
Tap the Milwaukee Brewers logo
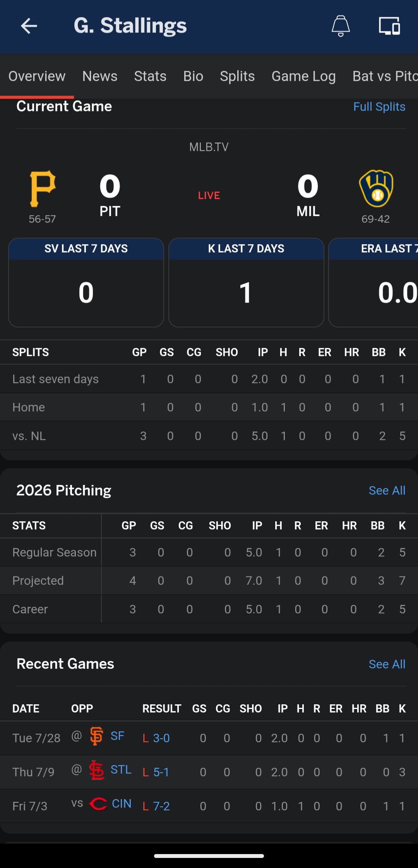point(376,188)
